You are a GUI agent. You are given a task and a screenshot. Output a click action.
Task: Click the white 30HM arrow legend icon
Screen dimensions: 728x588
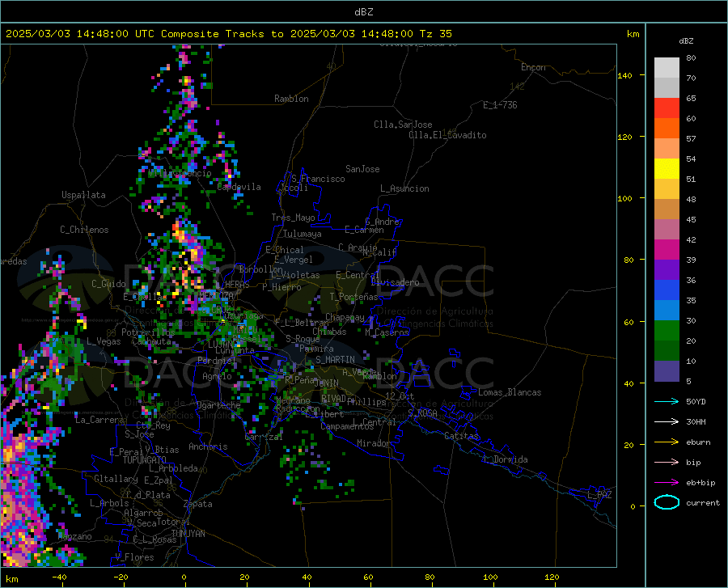pyautogui.click(x=667, y=422)
